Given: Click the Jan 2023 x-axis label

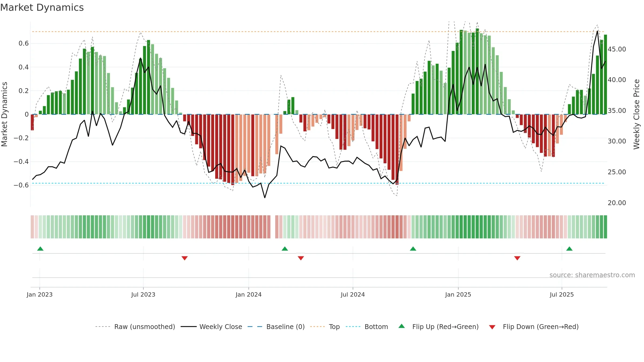Looking at the screenshot, I should tap(40, 294).
